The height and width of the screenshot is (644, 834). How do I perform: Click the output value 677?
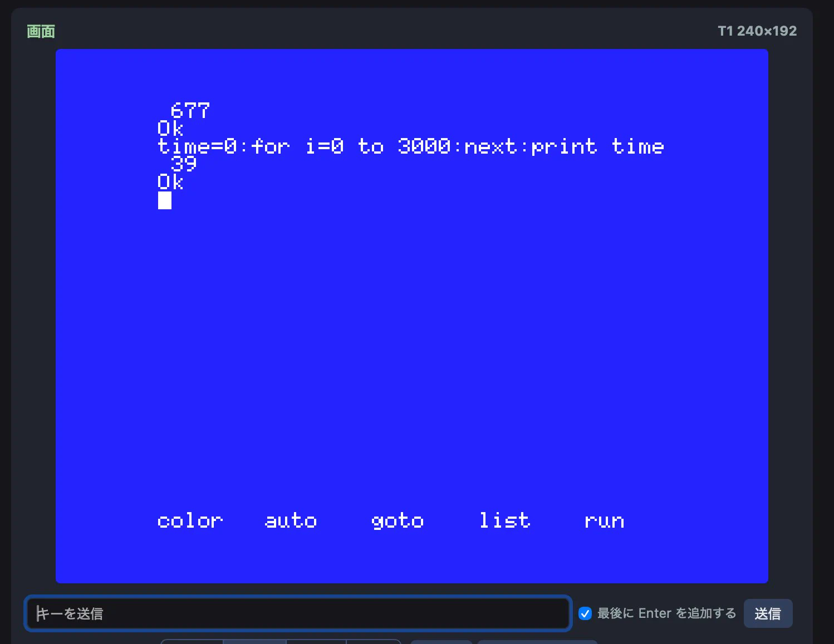tap(190, 110)
